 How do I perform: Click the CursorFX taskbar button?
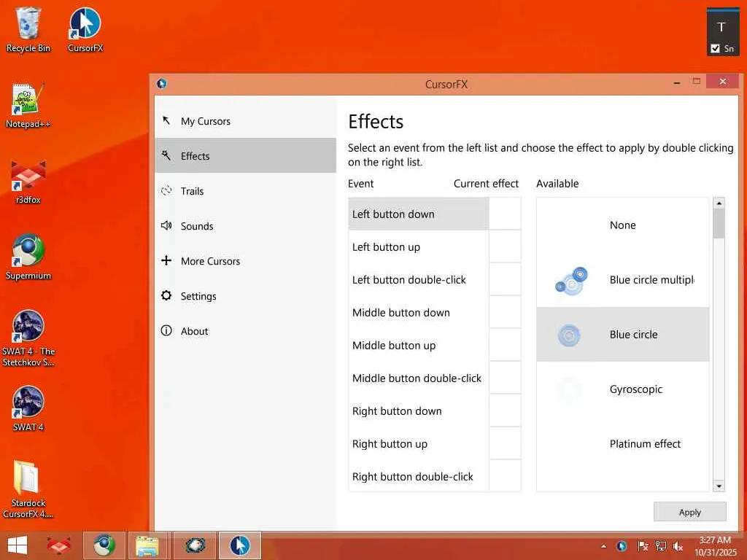click(239, 545)
